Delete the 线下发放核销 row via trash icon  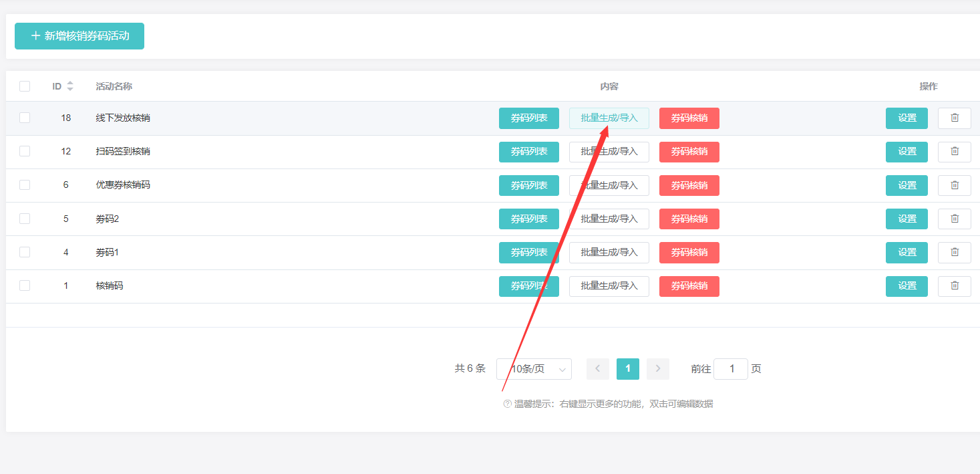(954, 118)
